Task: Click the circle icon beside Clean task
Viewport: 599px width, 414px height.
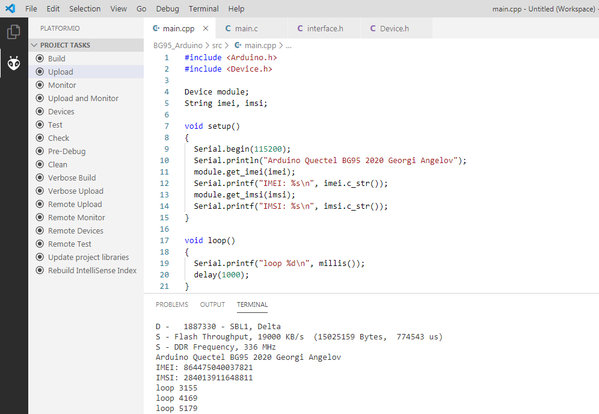Action: 40,164
